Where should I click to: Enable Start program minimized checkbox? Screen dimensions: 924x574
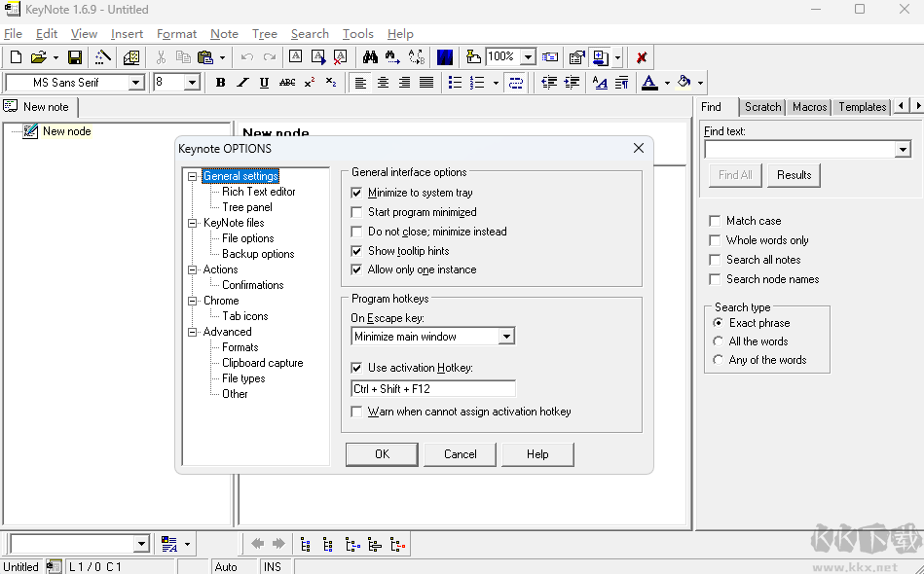(x=356, y=212)
